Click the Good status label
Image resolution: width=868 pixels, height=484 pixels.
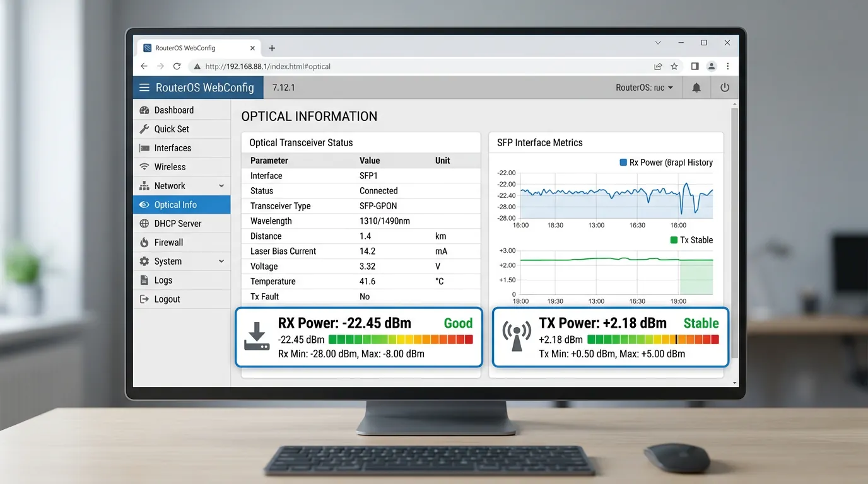point(458,323)
